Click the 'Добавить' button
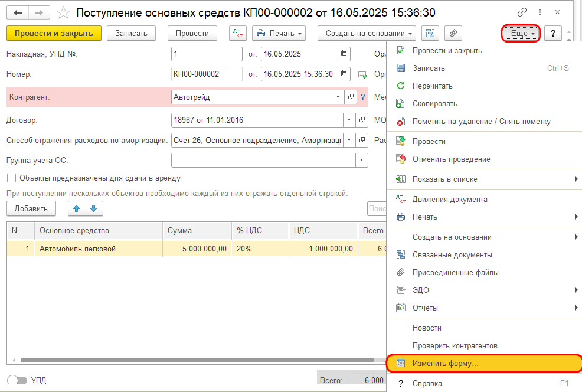 point(31,208)
